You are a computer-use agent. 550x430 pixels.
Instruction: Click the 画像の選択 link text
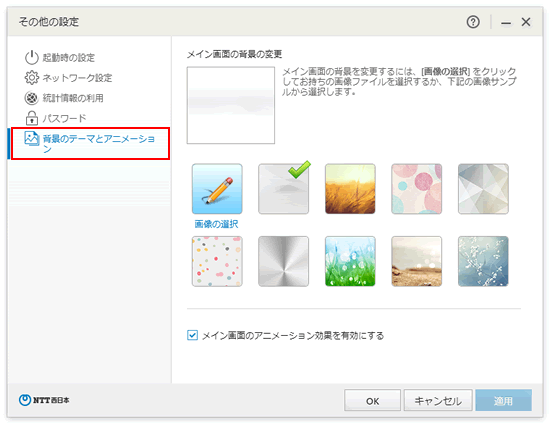tap(216, 224)
